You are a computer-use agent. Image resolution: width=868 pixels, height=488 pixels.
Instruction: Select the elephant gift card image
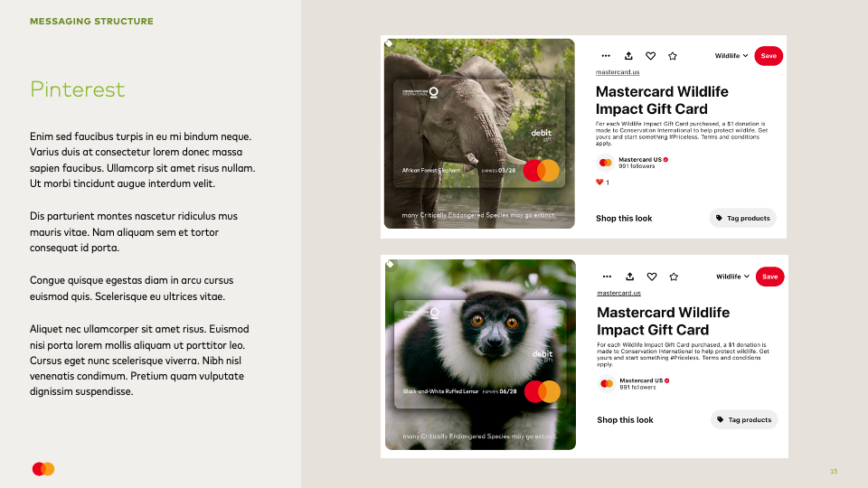tap(479, 134)
